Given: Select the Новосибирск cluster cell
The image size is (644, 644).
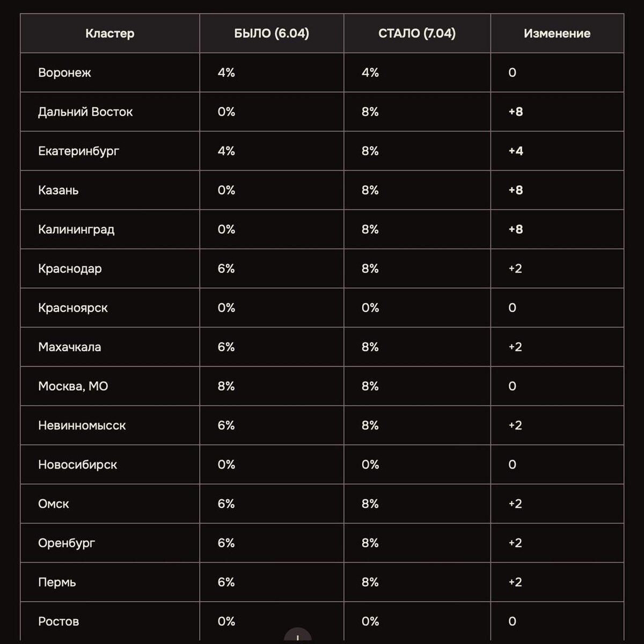Looking at the screenshot, I should [77, 464].
